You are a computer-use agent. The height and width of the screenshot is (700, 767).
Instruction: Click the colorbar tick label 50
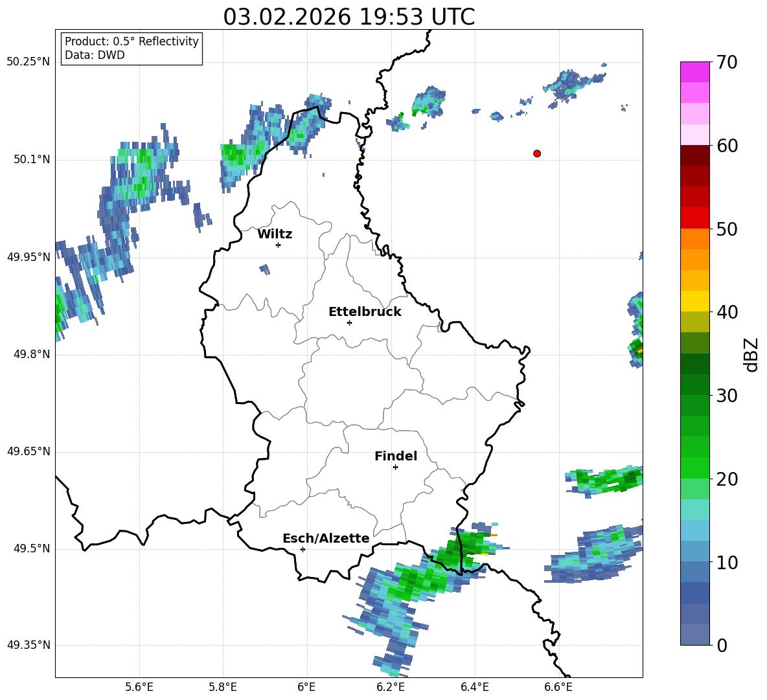(x=727, y=229)
